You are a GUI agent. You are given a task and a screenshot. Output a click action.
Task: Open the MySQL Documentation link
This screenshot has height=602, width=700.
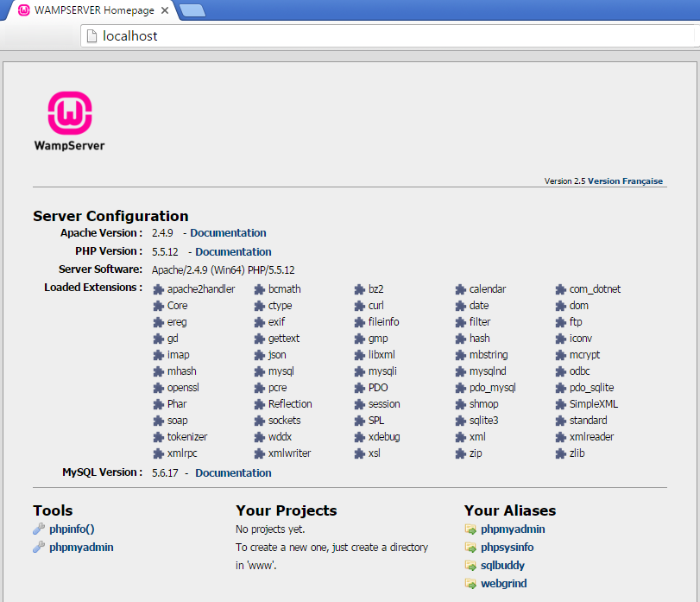tap(233, 472)
